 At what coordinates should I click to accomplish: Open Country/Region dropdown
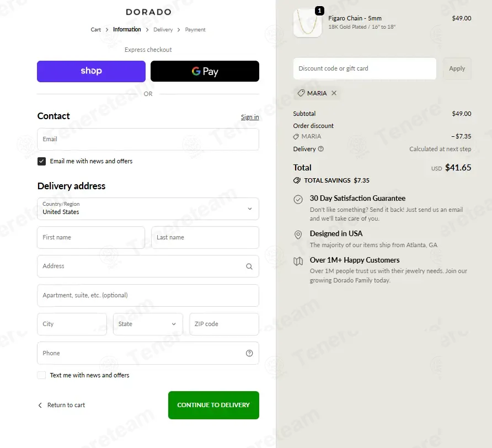(148, 209)
